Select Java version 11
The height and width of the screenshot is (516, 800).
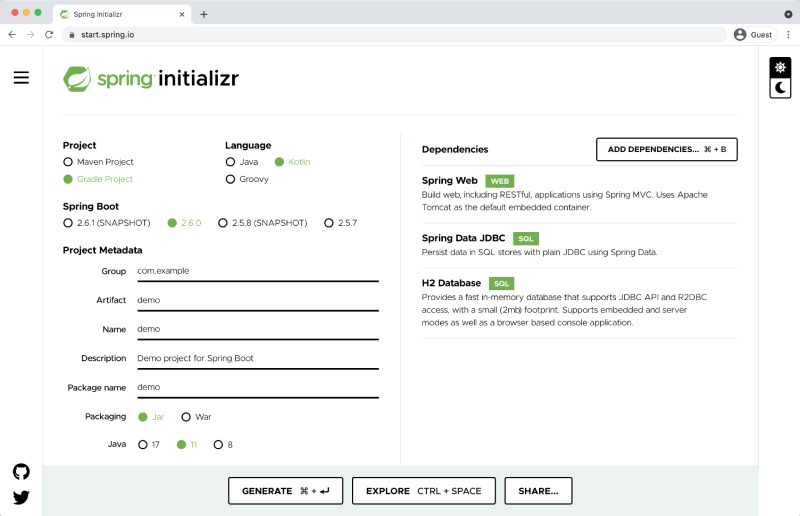[187, 445]
